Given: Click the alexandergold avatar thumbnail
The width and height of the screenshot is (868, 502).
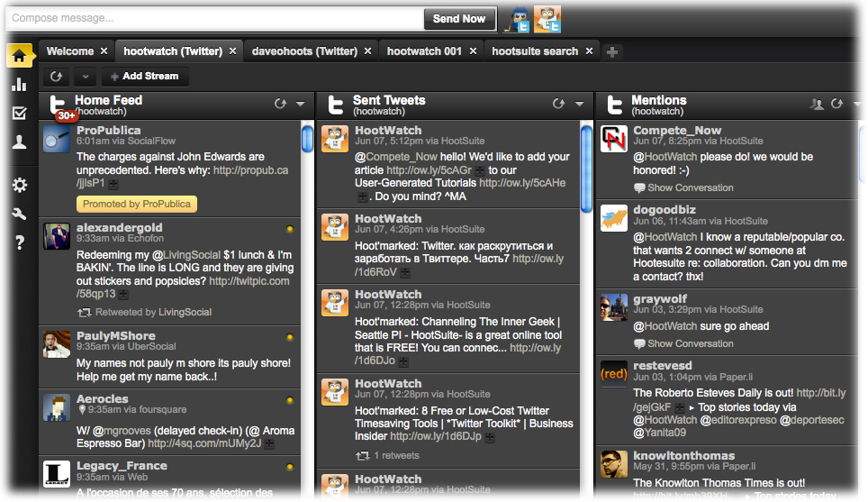Looking at the screenshot, I should click(x=57, y=236).
